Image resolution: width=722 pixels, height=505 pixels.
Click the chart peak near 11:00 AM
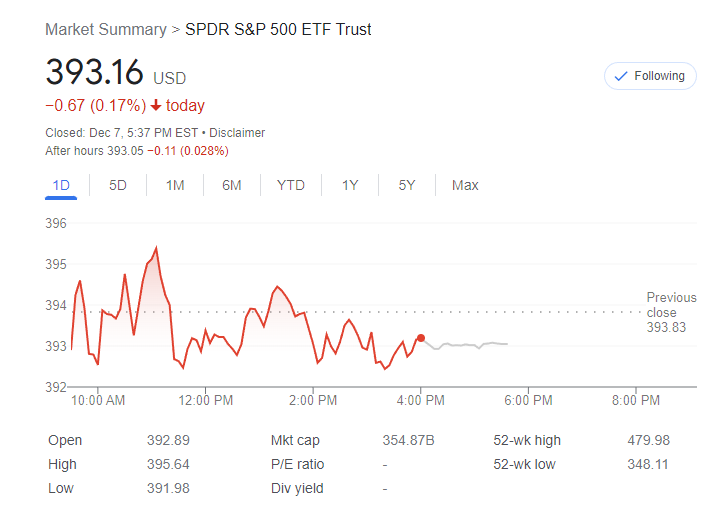156,248
